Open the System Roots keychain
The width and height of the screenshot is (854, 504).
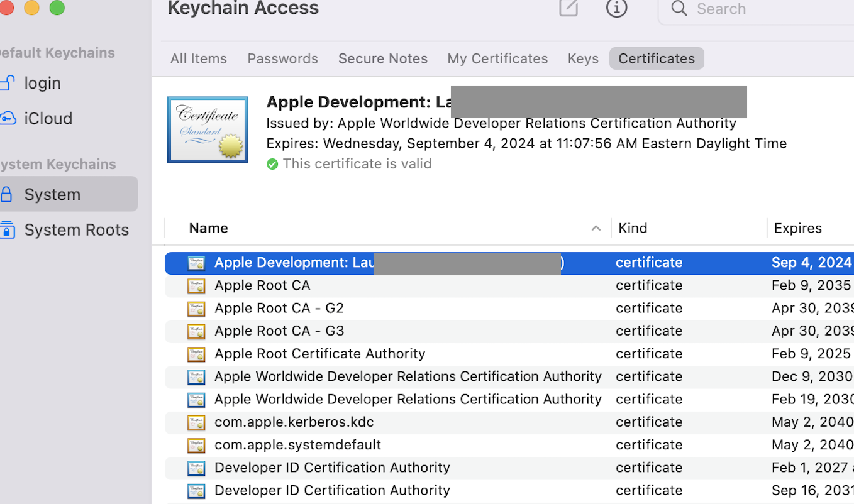[76, 230]
